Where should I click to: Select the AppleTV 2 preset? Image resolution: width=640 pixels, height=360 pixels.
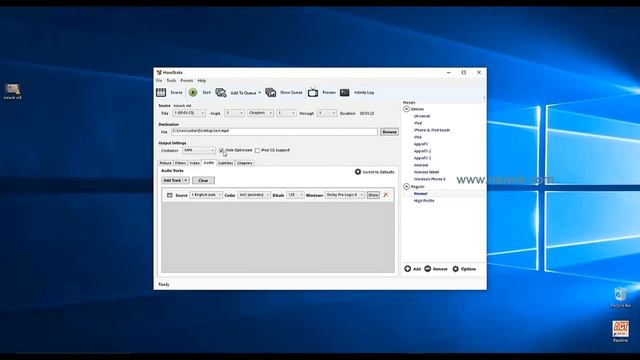pyautogui.click(x=422, y=151)
